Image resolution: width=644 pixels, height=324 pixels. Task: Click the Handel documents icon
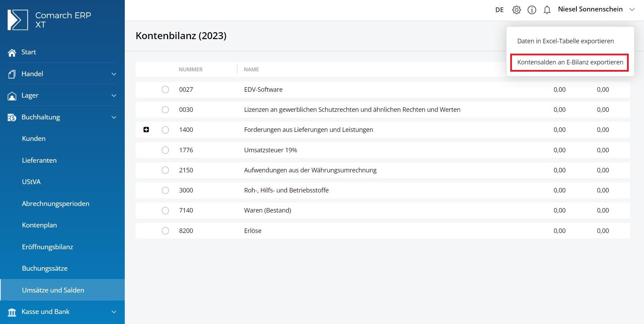pos(12,74)
